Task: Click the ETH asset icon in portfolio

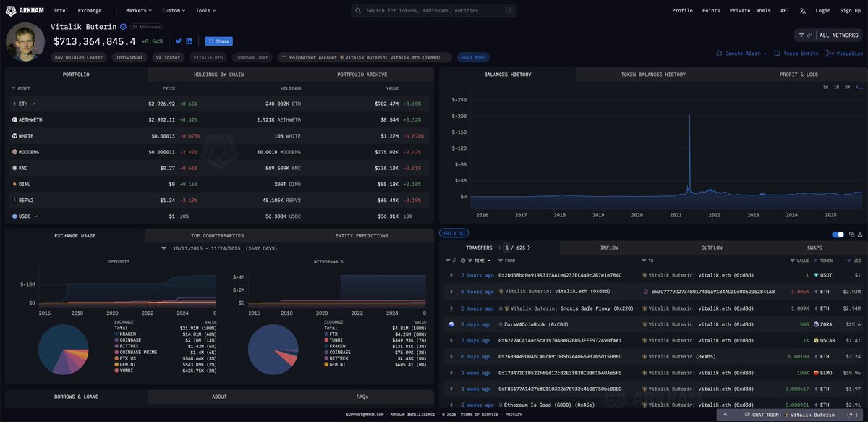Action: [x=14, y=104]
